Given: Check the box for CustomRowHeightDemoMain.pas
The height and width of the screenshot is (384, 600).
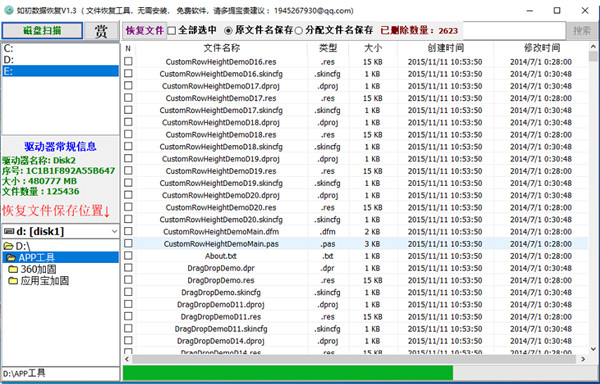Looking at the screenshot, I should pos(128,243).
